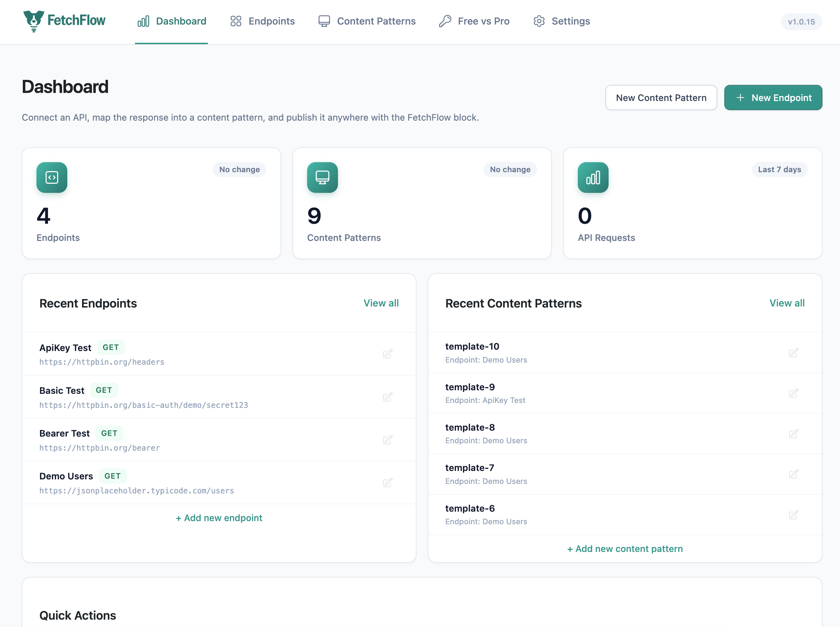Edit the Demo Users endpoint via pencil icon
The width and height of the screenshot is (840, 627).
[x=387, y=483]
